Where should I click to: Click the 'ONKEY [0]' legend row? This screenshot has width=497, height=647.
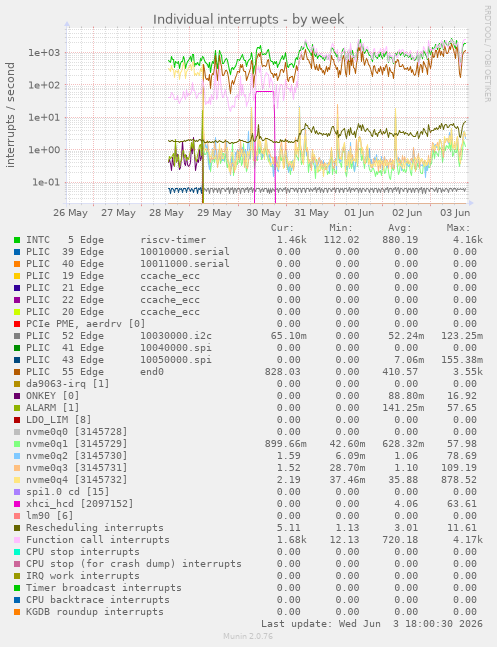(x=52, y=396)
